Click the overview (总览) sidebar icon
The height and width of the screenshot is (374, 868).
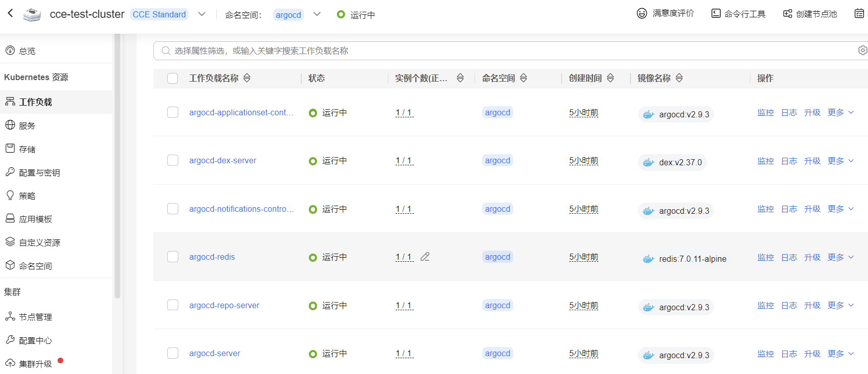pos(10,50)
